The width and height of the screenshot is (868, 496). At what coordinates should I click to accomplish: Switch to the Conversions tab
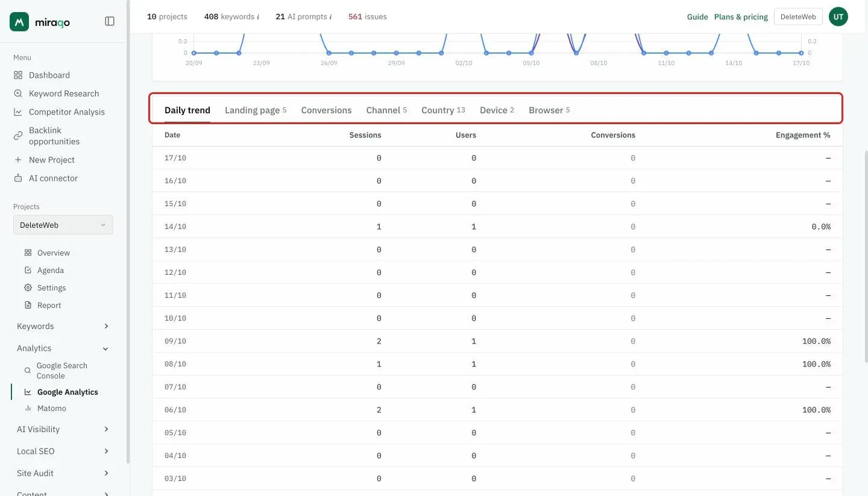[326, 110]
